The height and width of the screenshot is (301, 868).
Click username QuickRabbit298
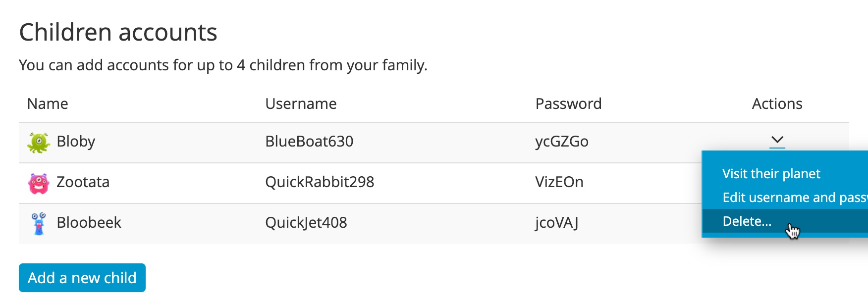pyautogui.click(x=320, y=182)
